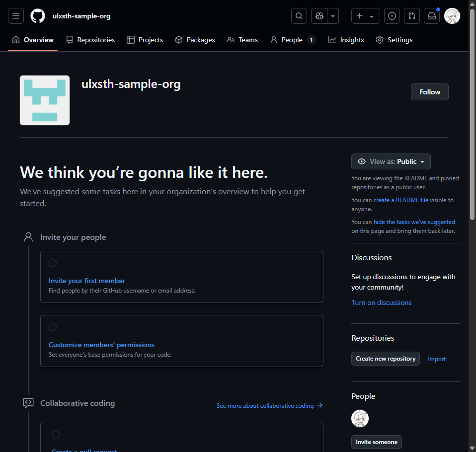This screenshot has height=452, width=476.
Task: Open the user profile avatar menu
Action: click(452, 16)
